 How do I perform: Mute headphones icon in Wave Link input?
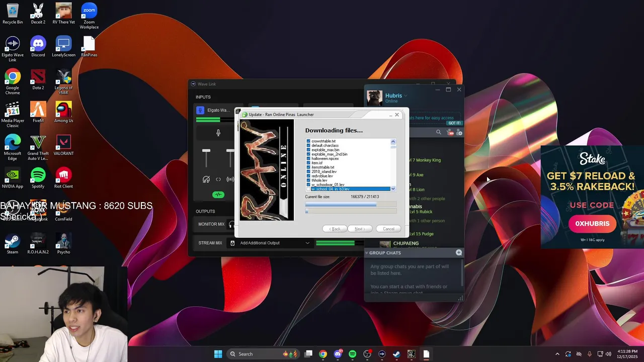click(206, 179)
